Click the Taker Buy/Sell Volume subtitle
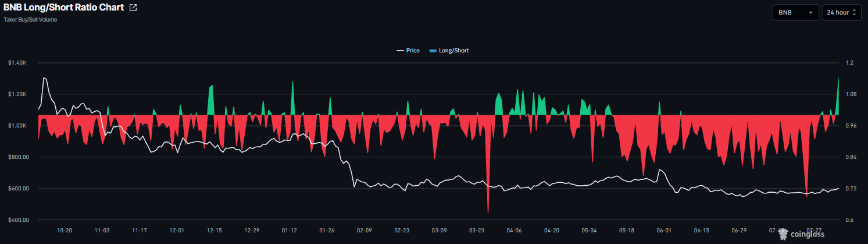Screen dimensions: 868x244 (30, 19)
